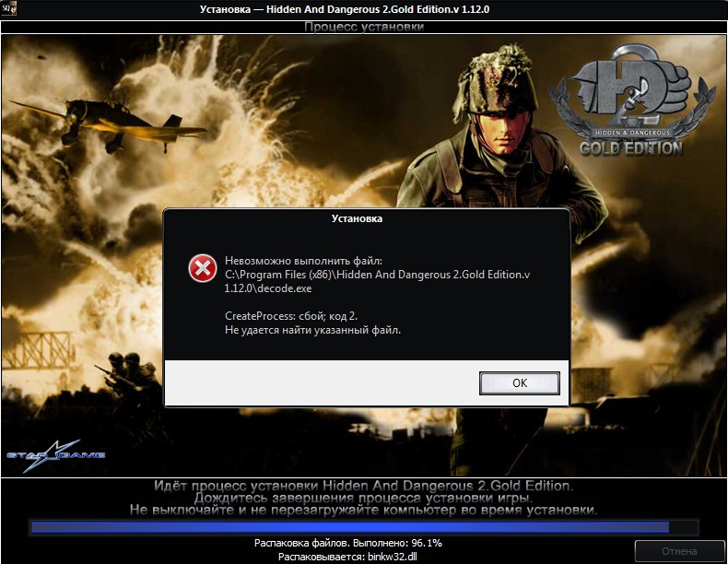The height and width of the screenshot is (564, 728).
Task: Click the Не выключайте компьютер warning text
Action: 363,510
